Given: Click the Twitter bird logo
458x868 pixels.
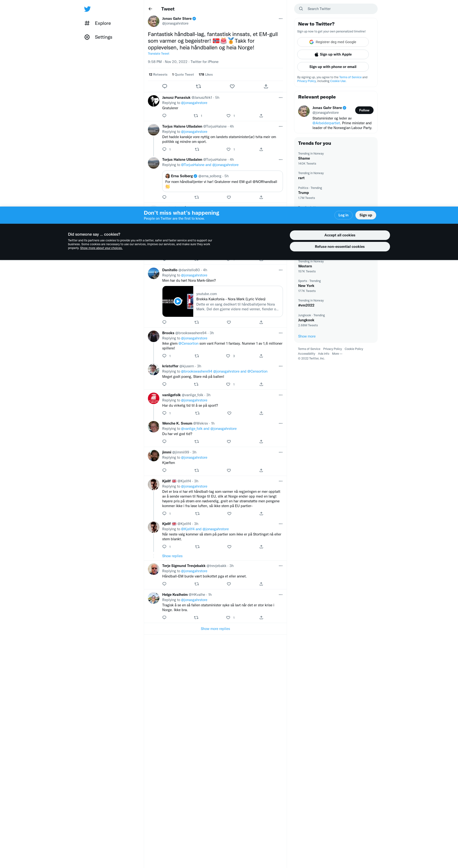Looking at the screenshot, I should pyautogui.click(x=87, y=9).
